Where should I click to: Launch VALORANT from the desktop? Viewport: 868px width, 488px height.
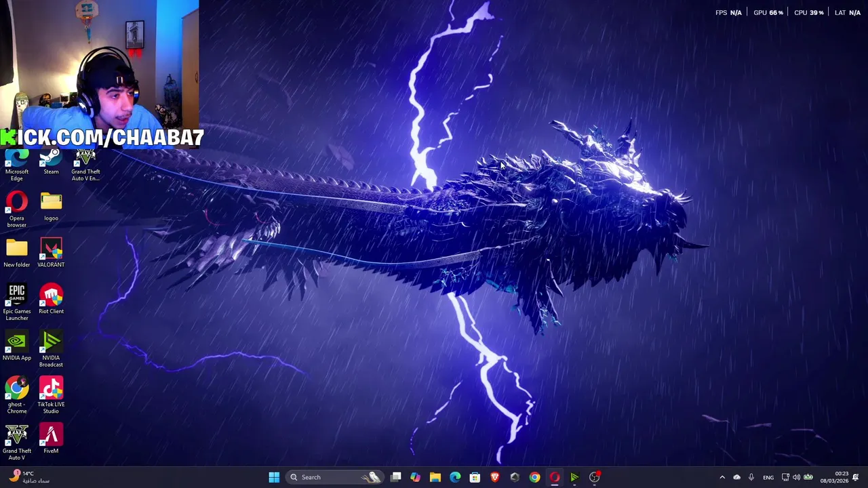51,253
